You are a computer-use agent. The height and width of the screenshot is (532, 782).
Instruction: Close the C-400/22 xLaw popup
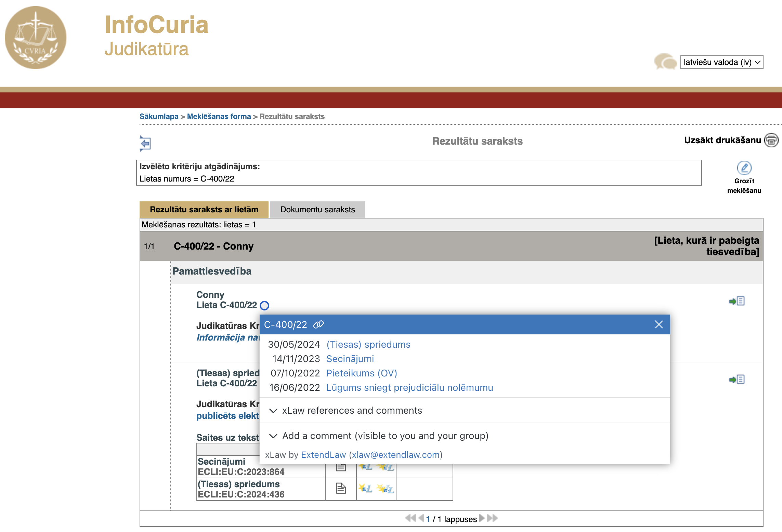tap(659, 324)
